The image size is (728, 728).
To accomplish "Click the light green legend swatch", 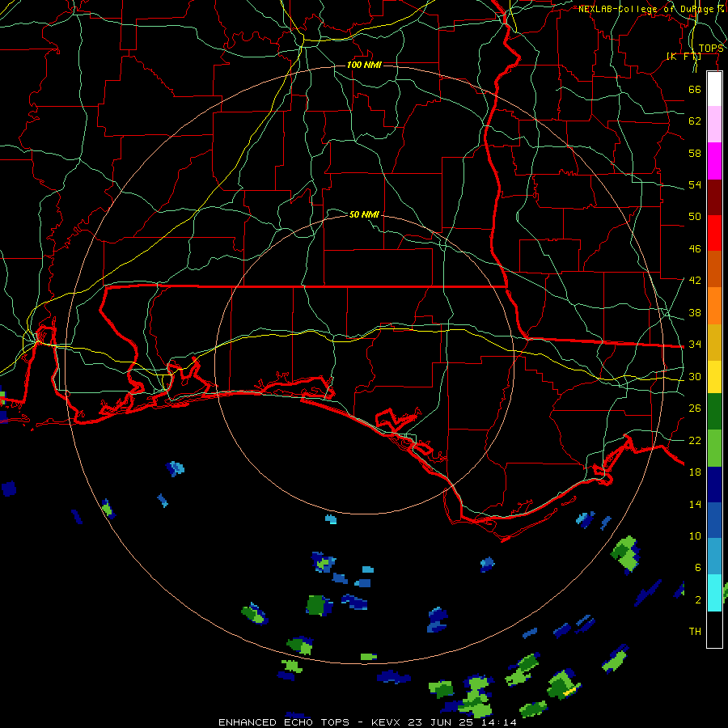I will pos(714,448).
